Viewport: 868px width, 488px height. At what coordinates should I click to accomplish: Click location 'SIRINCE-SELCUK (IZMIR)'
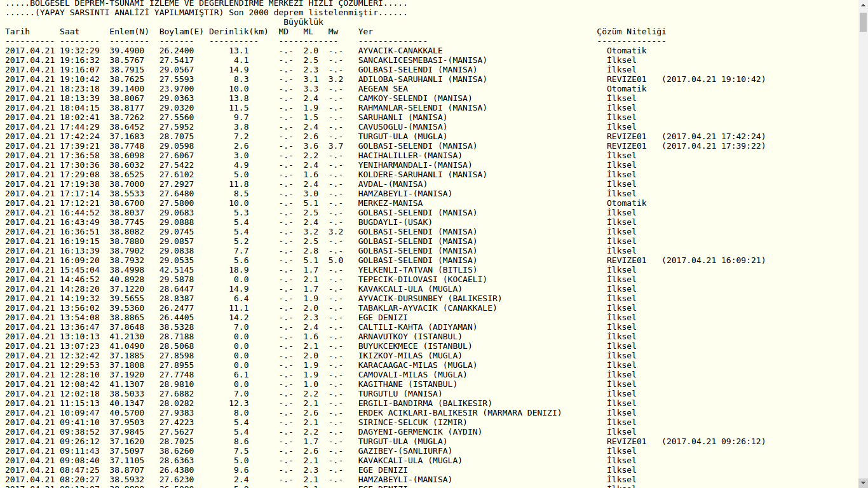point(412,423)
